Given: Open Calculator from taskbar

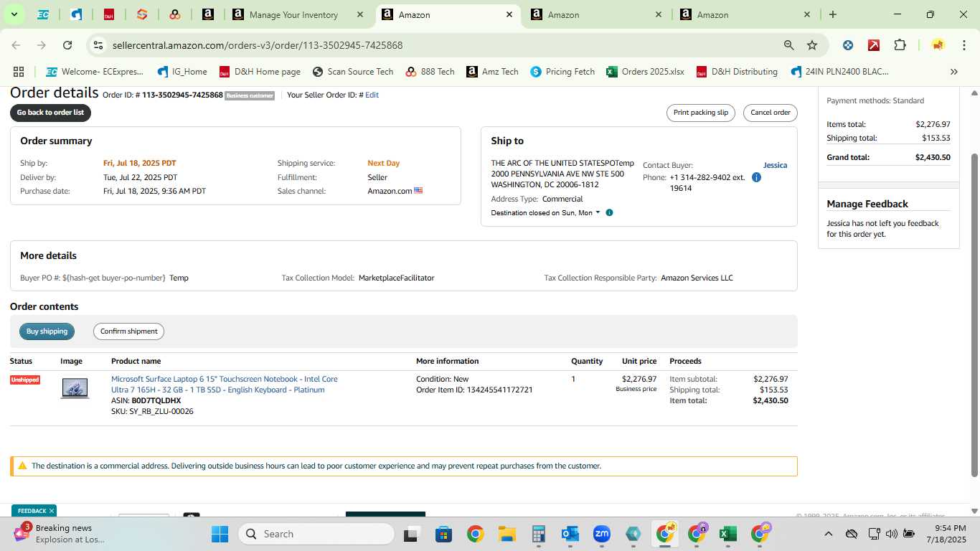Looking at the screenshot, I should [538, 534].
